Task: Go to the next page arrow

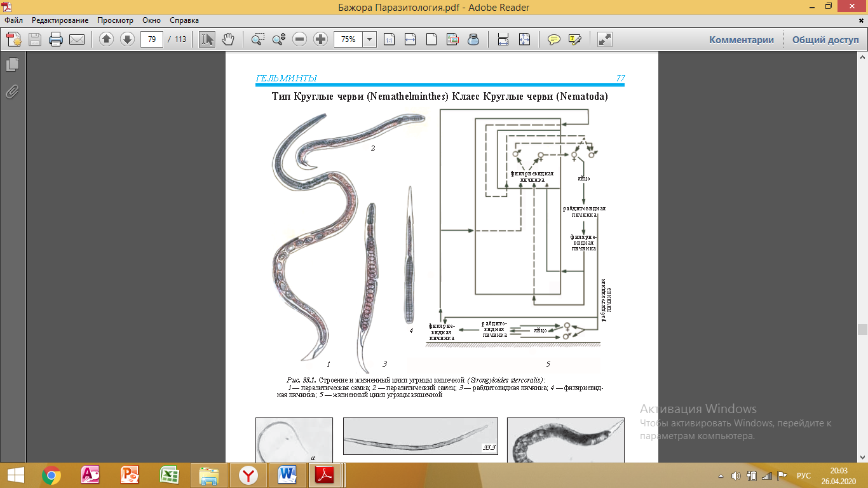Action: click(x=127, y=39)
